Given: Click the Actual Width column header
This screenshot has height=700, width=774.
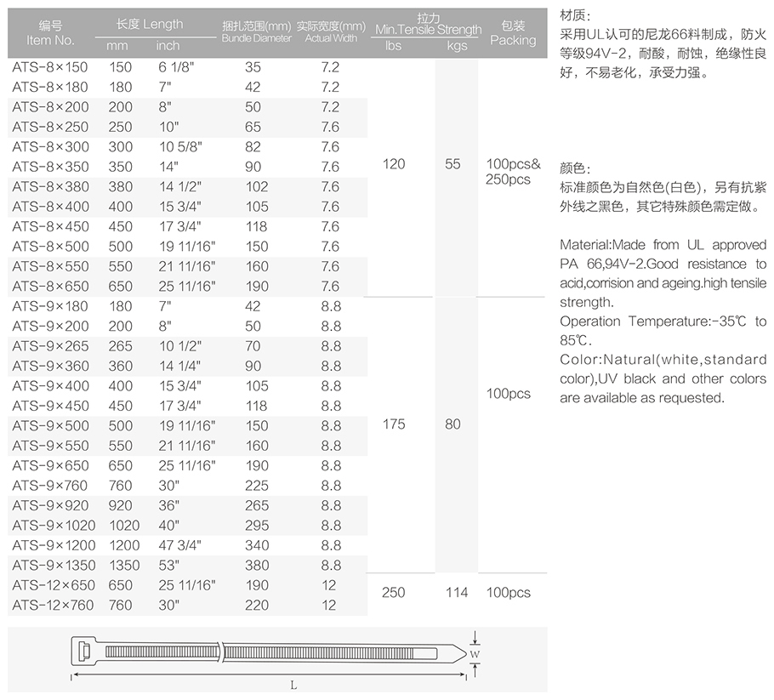Looking at the screenshot, I should (x=331, y=32).
